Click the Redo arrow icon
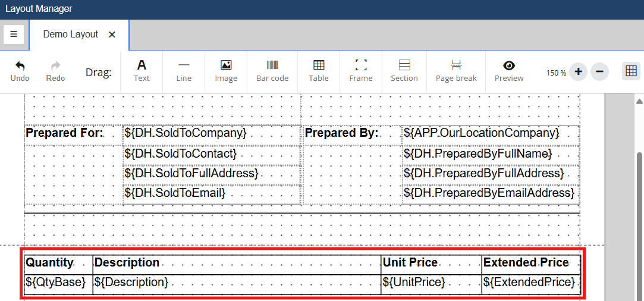The height and width of the screenshot is (301, 644). click(55, 65)
